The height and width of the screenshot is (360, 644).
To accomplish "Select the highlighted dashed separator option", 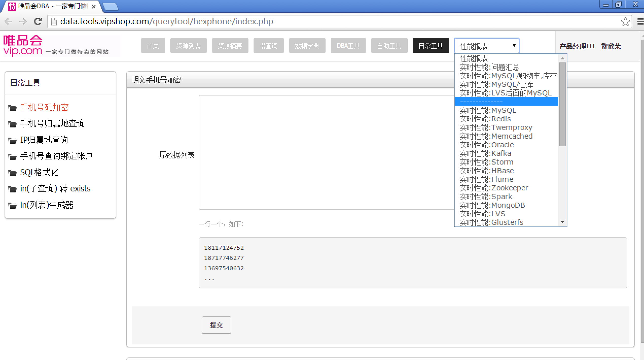I will pyautogui.click(x=506, y=102).
